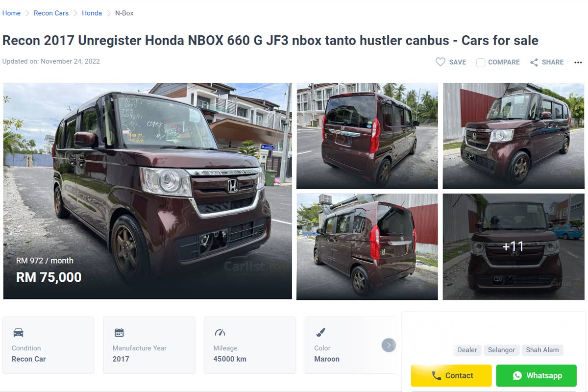
Task: Click the car Condition icon
Action: click(x=18, y=333)
